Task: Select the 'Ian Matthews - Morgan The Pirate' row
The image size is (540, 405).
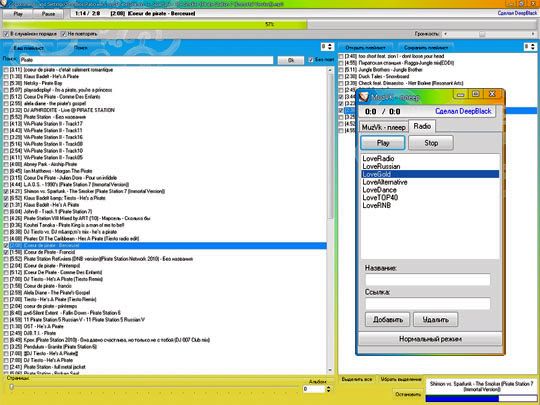Action: pos(165,171)
